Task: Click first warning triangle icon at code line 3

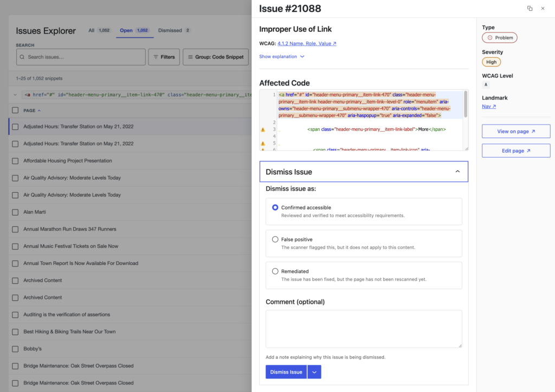Action: (263, 130)
